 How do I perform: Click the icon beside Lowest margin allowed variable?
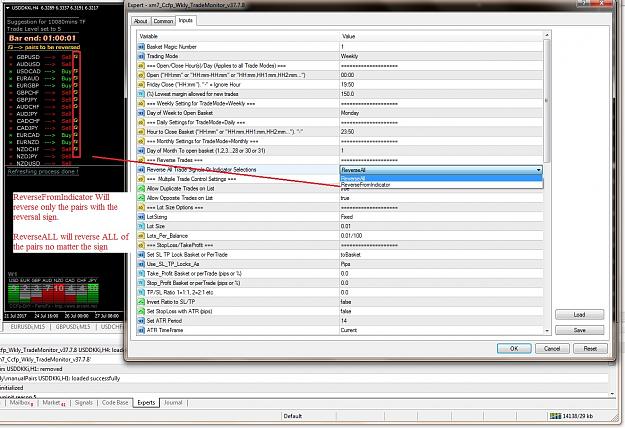tap(141, 94)
